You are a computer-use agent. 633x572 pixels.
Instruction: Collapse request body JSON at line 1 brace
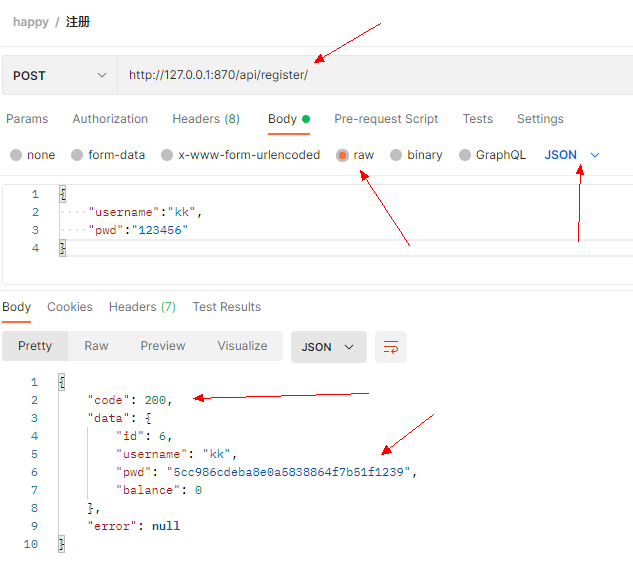(63, 194)
